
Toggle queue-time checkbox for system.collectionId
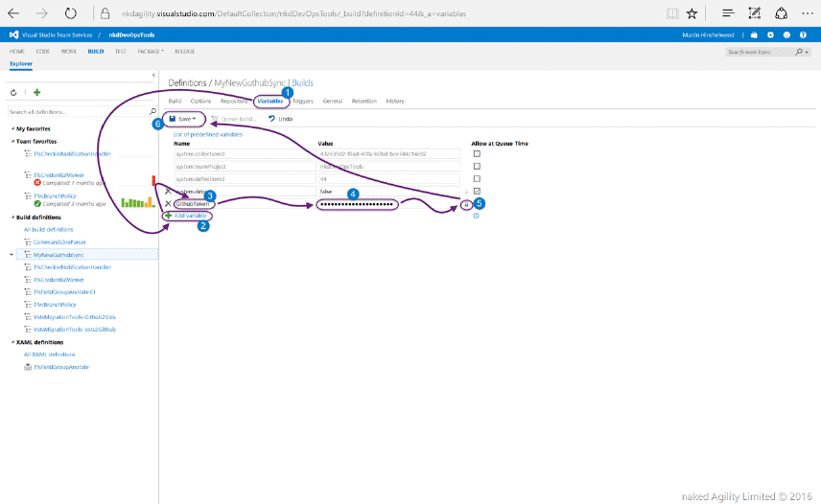tap(477, 153)
